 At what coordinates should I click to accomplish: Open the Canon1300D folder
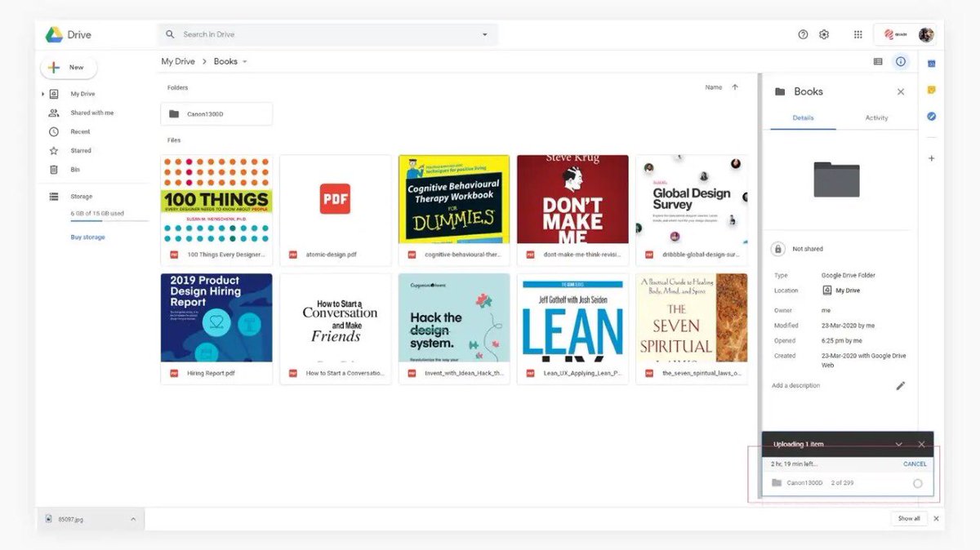pyautogui.click(x=216, y=114)
